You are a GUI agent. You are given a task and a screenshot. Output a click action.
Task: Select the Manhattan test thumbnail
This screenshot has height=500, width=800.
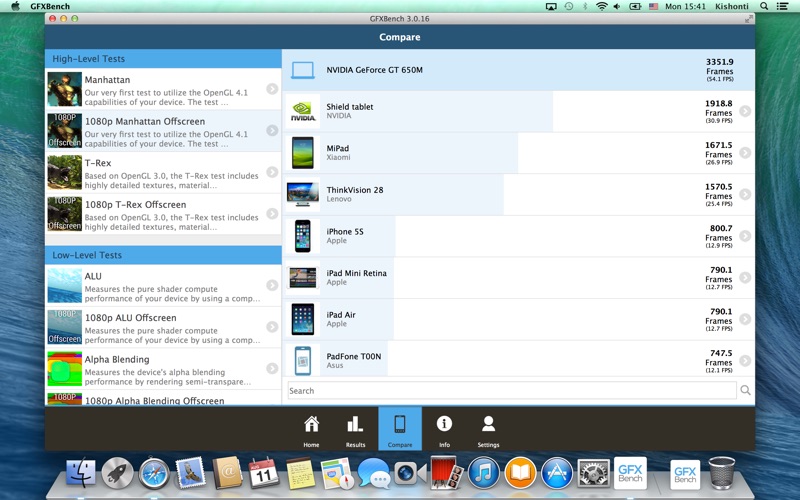[x=65, y=89]
